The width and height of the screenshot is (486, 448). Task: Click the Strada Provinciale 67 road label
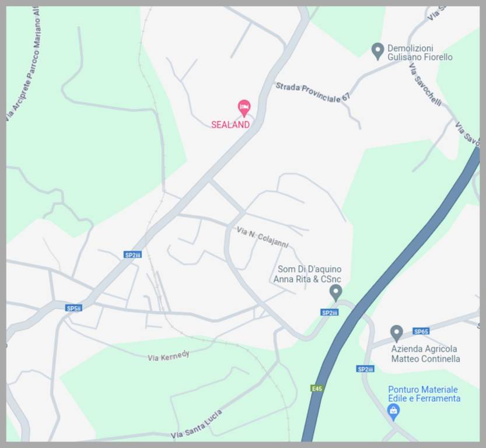pyautogui.click(x=313, y=93)
